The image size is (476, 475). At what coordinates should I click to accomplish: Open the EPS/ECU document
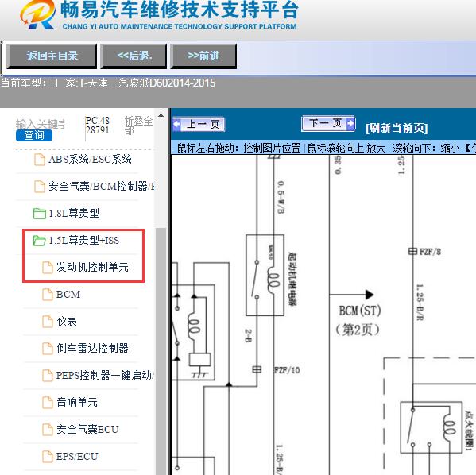(x=77, y=456)
